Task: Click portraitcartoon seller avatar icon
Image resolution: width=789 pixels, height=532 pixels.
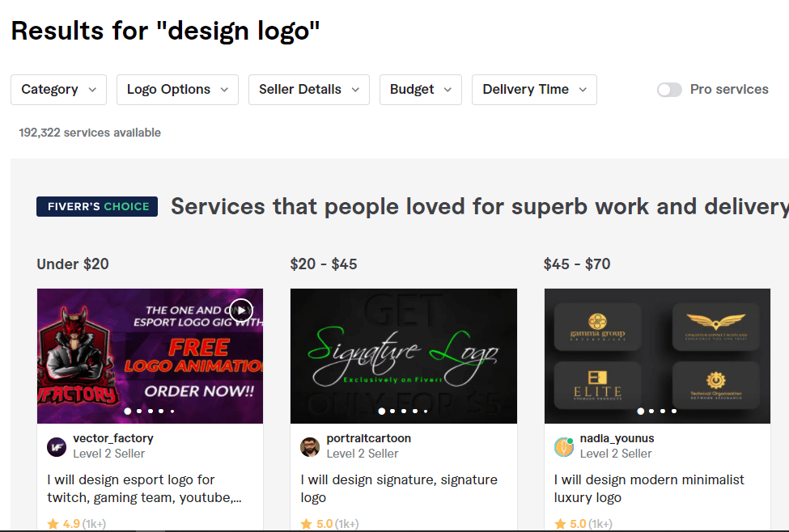Action: (310, 446)
